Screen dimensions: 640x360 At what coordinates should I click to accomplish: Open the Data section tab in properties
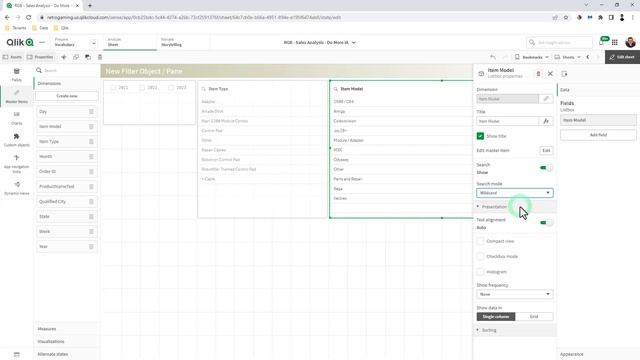tap(598, 90)
